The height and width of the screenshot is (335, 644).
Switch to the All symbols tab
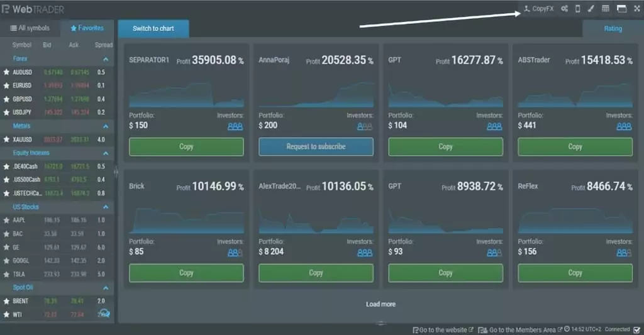click(x=30, y=28)
